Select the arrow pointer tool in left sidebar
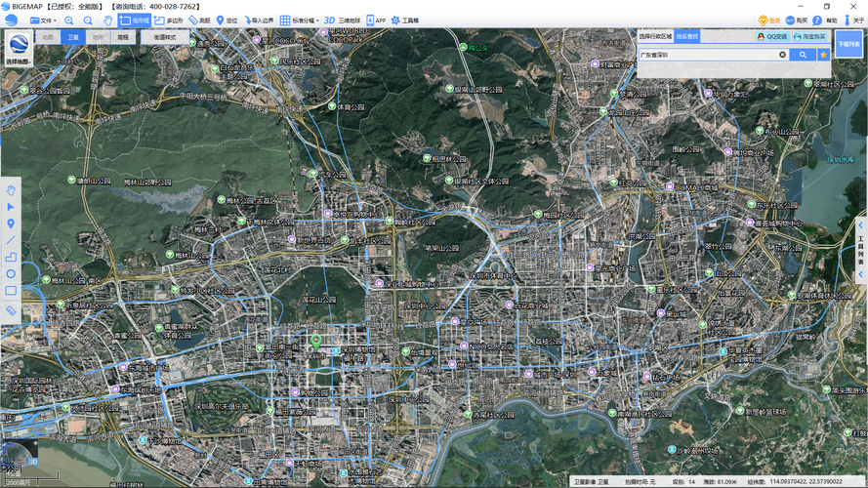The width and height of the screenshot is (868, 488). (x=11, y=207)
